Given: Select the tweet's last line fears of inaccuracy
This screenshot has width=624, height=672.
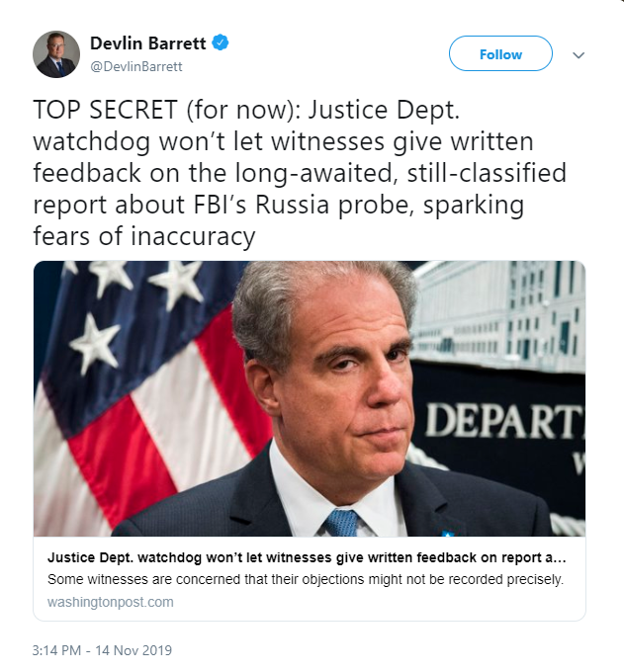Looking at the screenshot, I should click(x=144, y=236).
